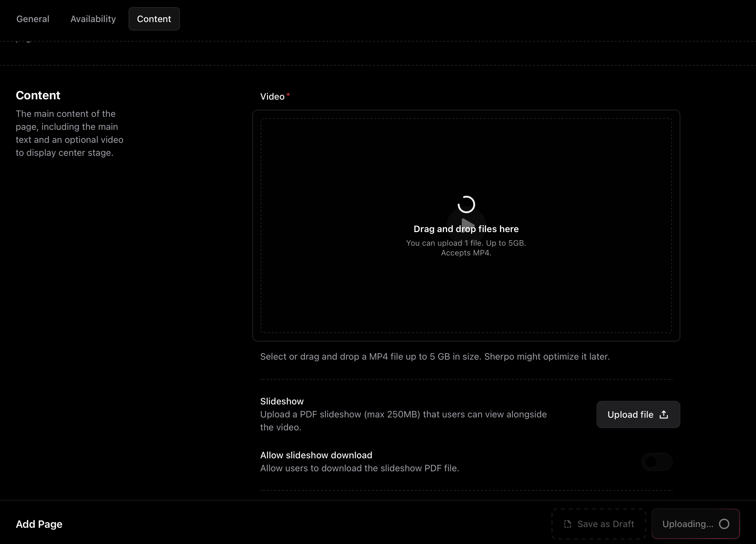Select the Content tab

point(154,19)
